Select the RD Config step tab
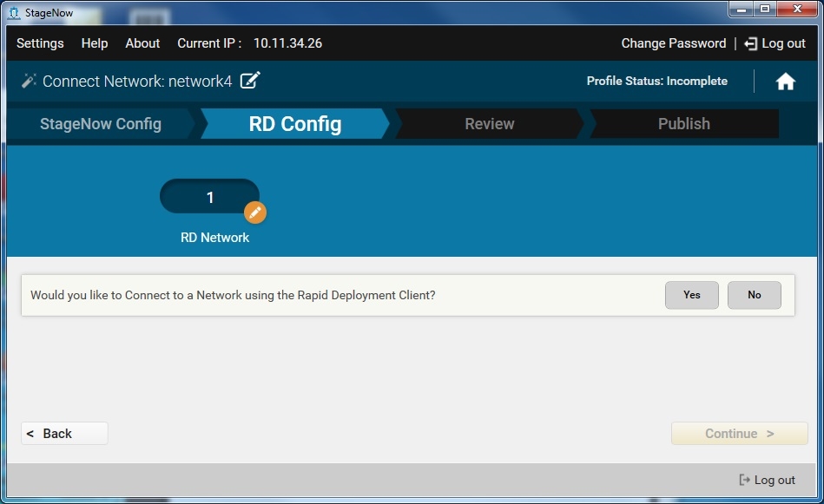This screenshot has height=504, width=824. [295, 124]
